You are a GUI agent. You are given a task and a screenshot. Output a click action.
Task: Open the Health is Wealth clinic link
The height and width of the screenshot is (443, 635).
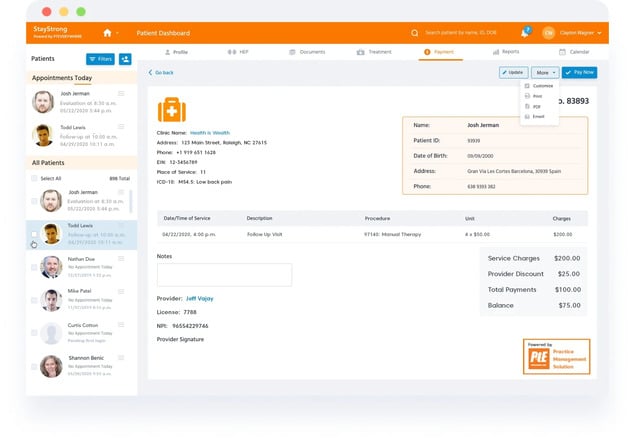(x=210, y=133)
